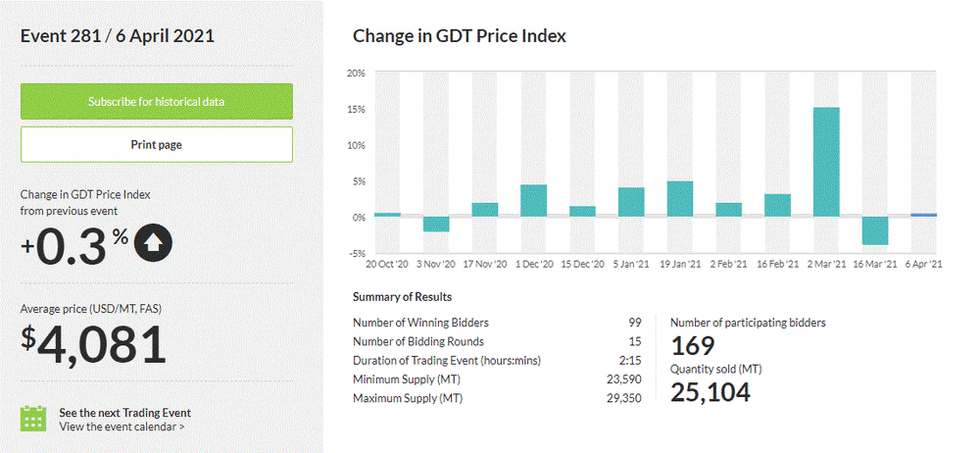
Task: Click the green calendar icon
Action: point(34,419)
